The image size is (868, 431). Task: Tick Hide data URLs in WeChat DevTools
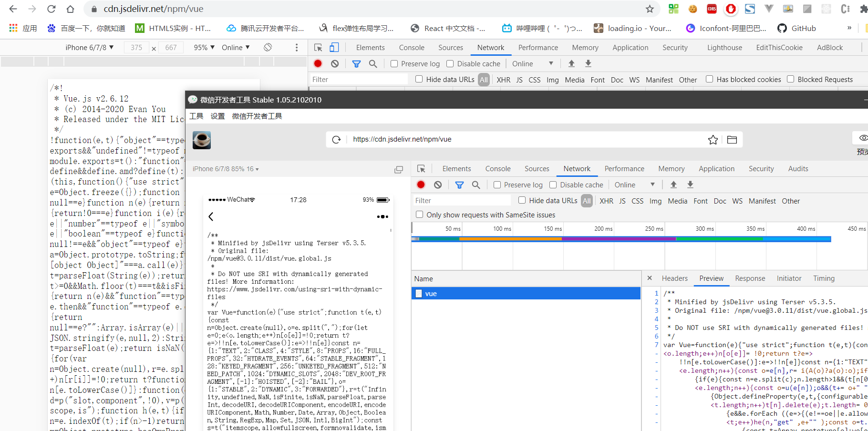[x=522, y=200]
